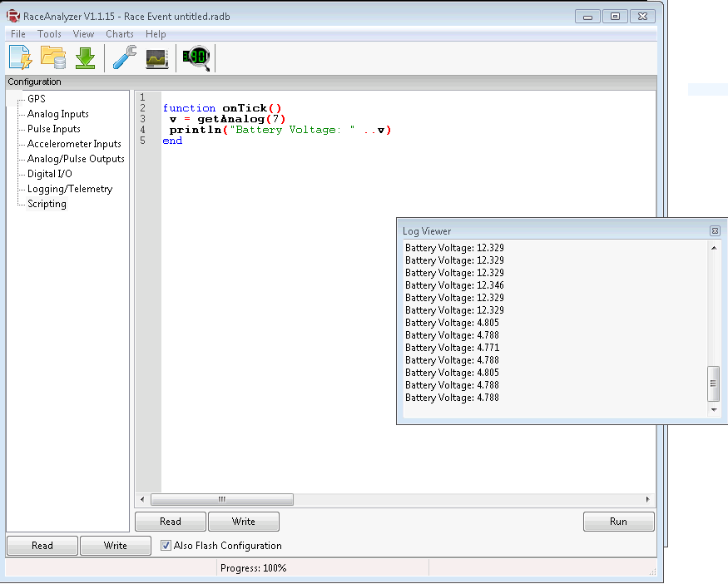This screenshot has height=584, width=728.
Task: Open the Help menu
Action: click(156, 34)
